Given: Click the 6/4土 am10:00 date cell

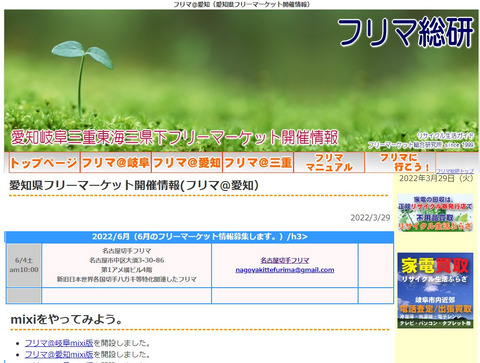Looking at the screenshot, I should (24, 265).
